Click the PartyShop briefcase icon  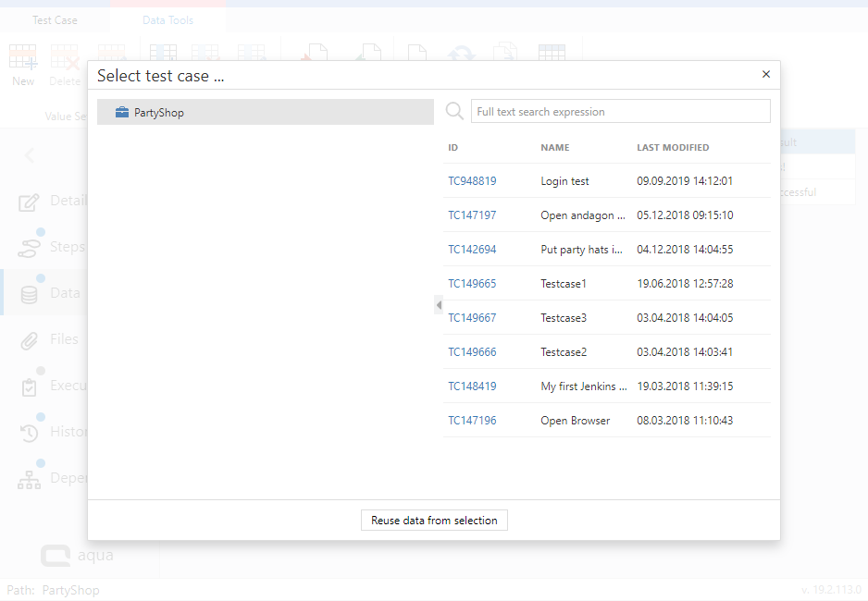(122, 113)
